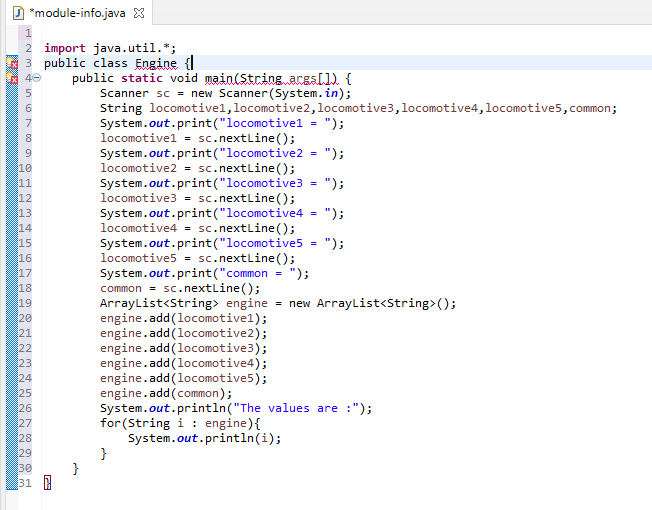Click the error quick-fix marker on line 3
The height and width of the screenshot is (510, 652).
point(12,63)
